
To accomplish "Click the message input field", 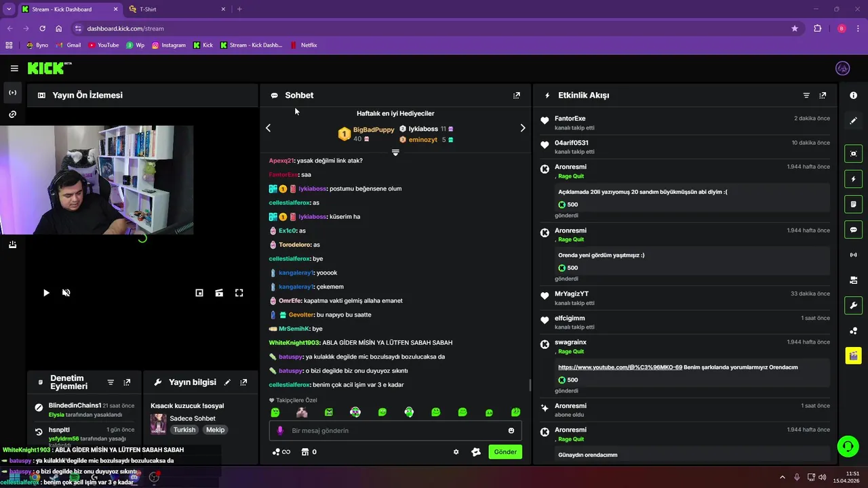I will pos(395,430).
